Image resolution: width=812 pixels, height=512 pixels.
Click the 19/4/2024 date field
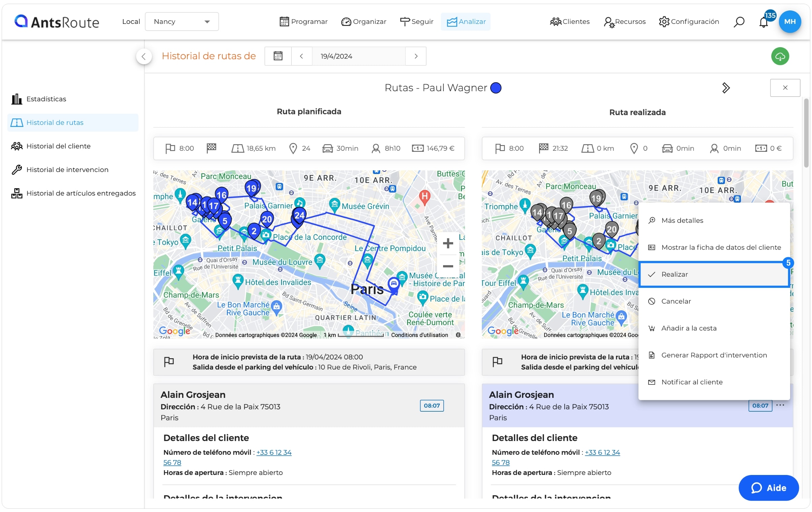point(359,56)
